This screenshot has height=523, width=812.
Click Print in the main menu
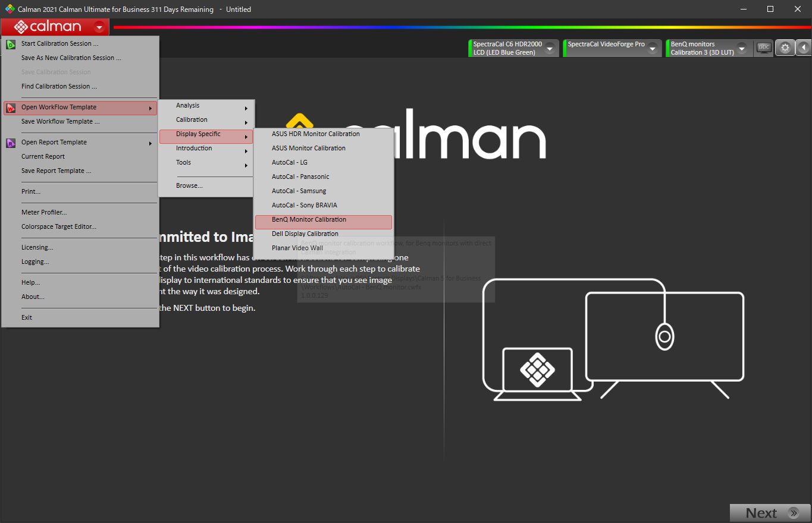80,191
